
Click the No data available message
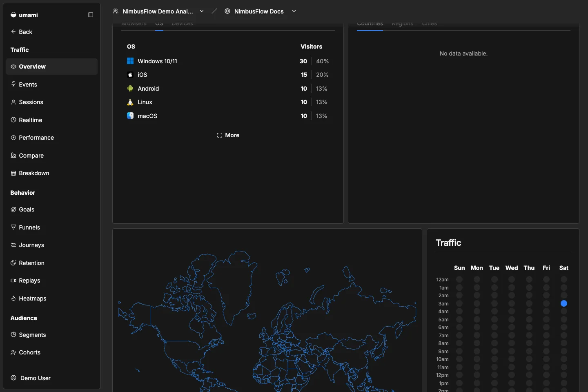tap(463, 53)
